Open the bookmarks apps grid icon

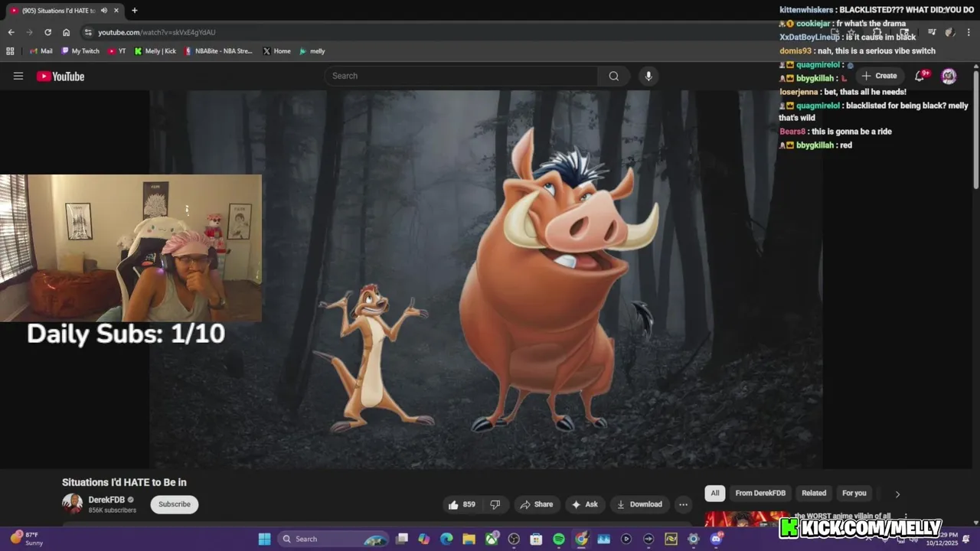click(x=10, y=51)
